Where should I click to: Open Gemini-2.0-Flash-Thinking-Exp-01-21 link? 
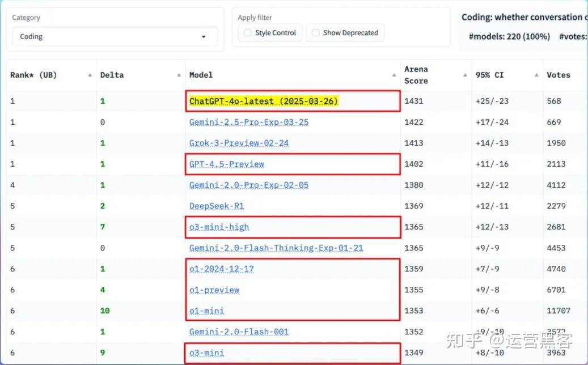[x=276, y=248]
